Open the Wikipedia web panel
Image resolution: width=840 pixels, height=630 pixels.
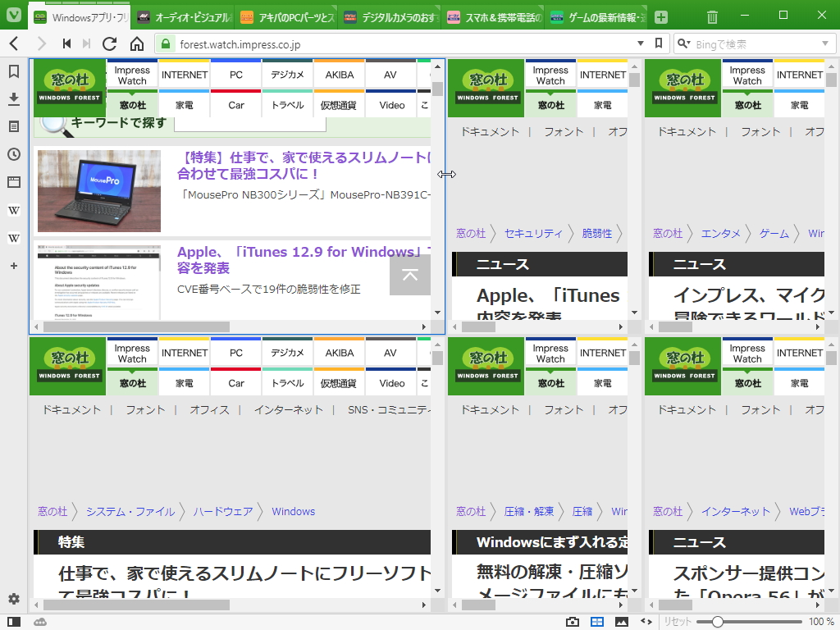[x=13, y=210]
